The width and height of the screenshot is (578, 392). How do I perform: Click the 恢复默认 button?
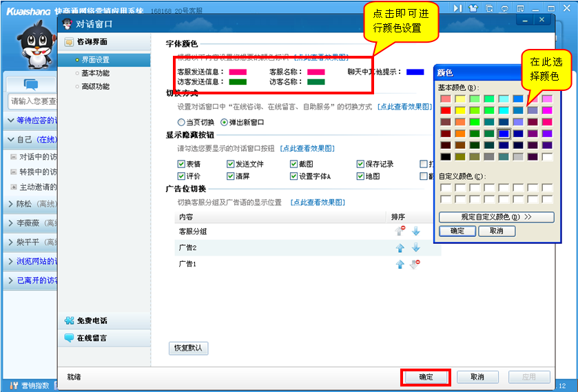click(x=188, y=348)
